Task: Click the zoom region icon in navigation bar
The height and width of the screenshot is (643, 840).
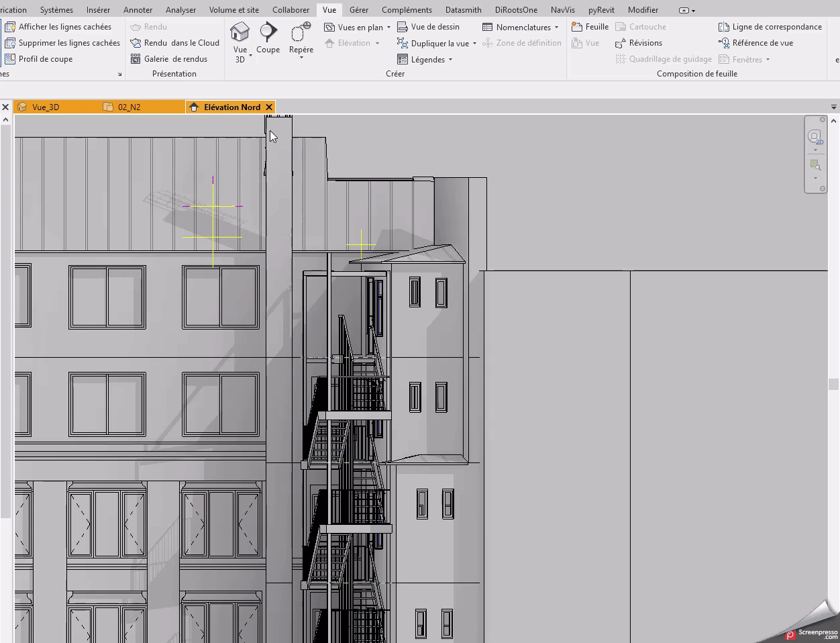Action: click(815, 165)
